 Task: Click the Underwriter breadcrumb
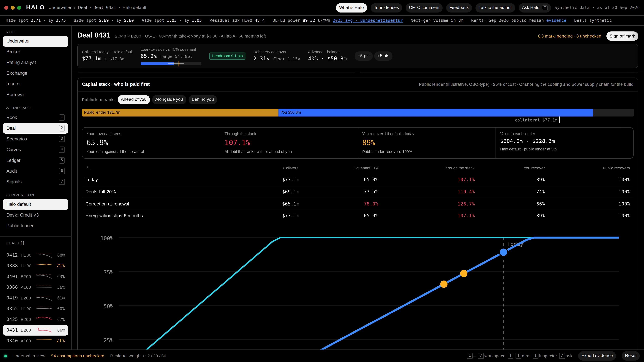tap(60, 8)
